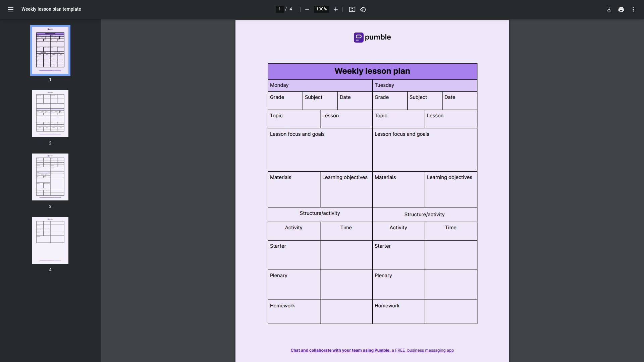Click Monday's Structure/activity header
The width and height of the screenshot is (644, 362).
click(320, 215)
